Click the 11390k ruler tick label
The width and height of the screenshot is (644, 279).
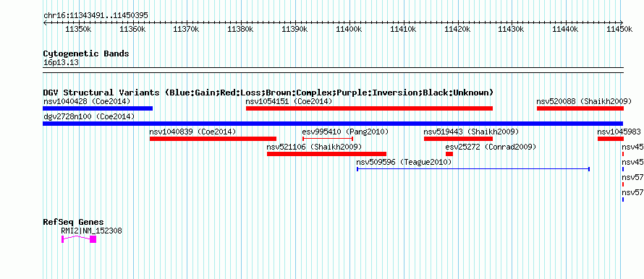click(x=295, y=29)
